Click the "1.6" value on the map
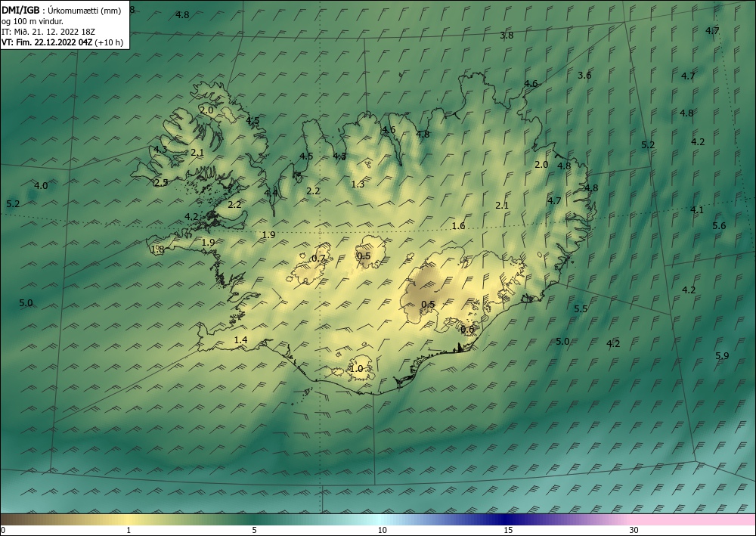Screen dimensions: 756x536 click(x=459, y=225)
